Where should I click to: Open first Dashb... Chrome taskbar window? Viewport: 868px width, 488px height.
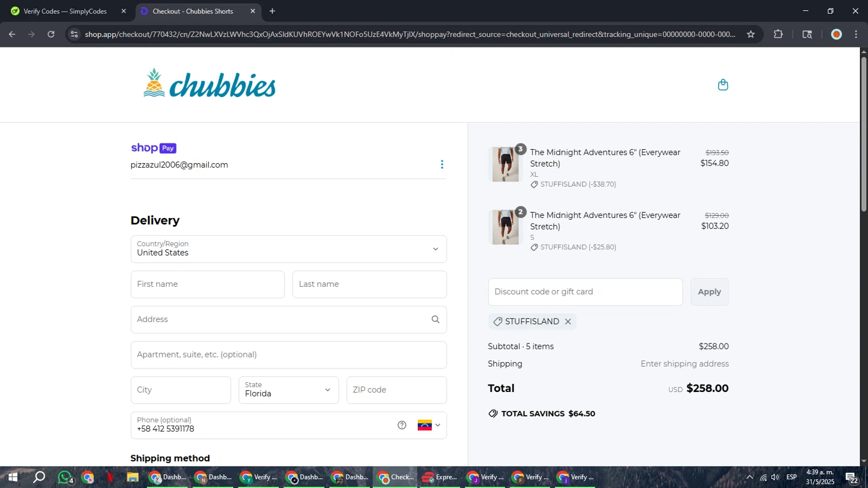click(168, 478)
